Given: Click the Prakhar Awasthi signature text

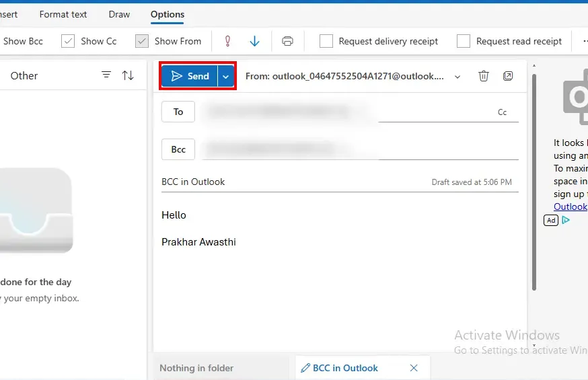Looking at the screenshot, I should coord(198,242).
